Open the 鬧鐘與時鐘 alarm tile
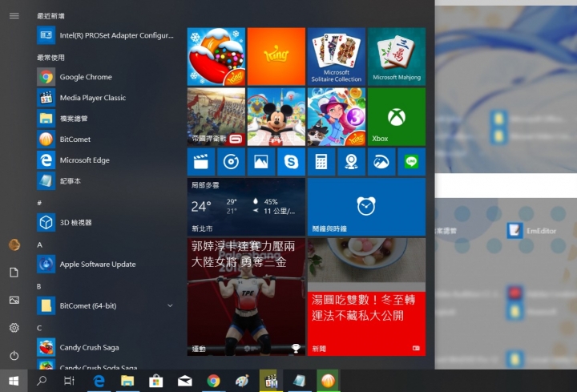The image size is (577, 392). point(366,207)
